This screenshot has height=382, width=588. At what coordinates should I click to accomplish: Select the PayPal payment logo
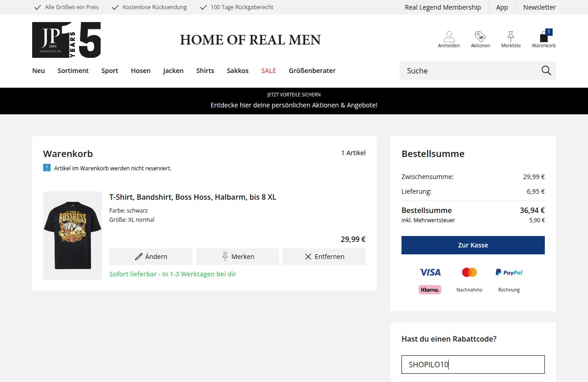coord(509,272)
